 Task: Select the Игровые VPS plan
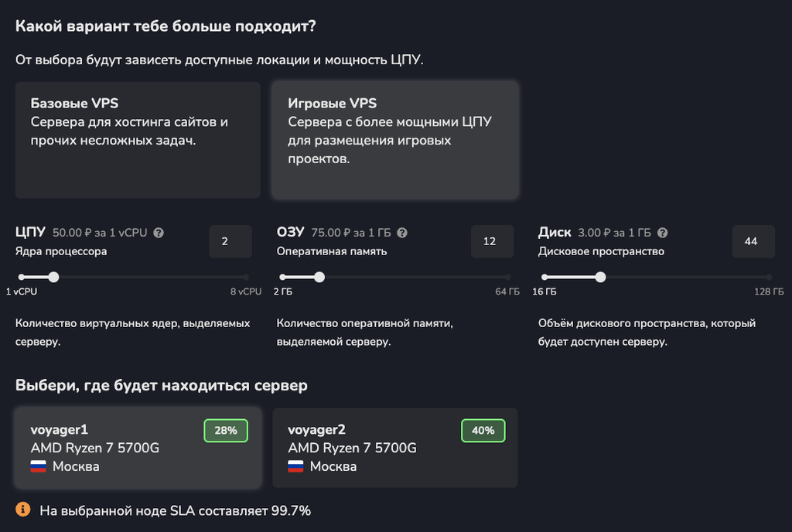pos(395,138)
